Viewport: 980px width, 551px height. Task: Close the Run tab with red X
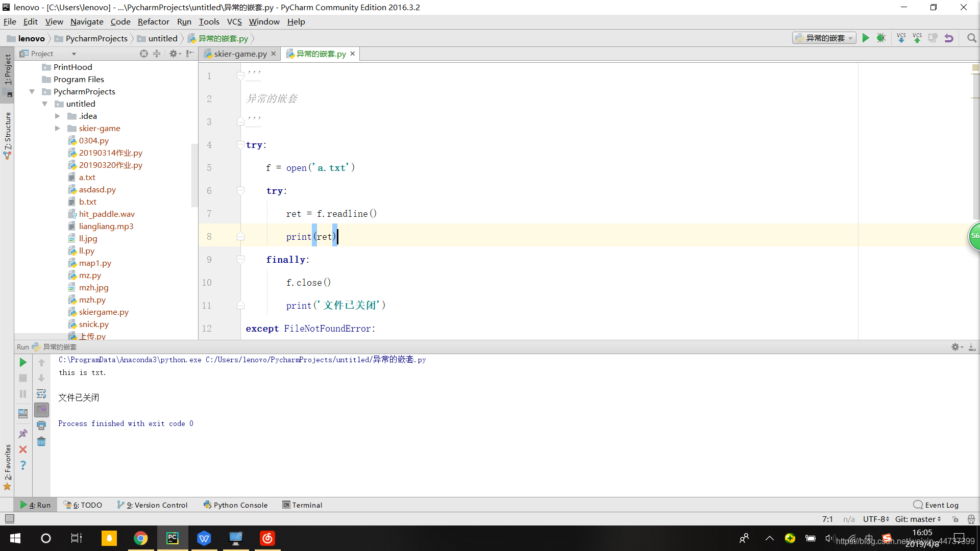point(23,449)
